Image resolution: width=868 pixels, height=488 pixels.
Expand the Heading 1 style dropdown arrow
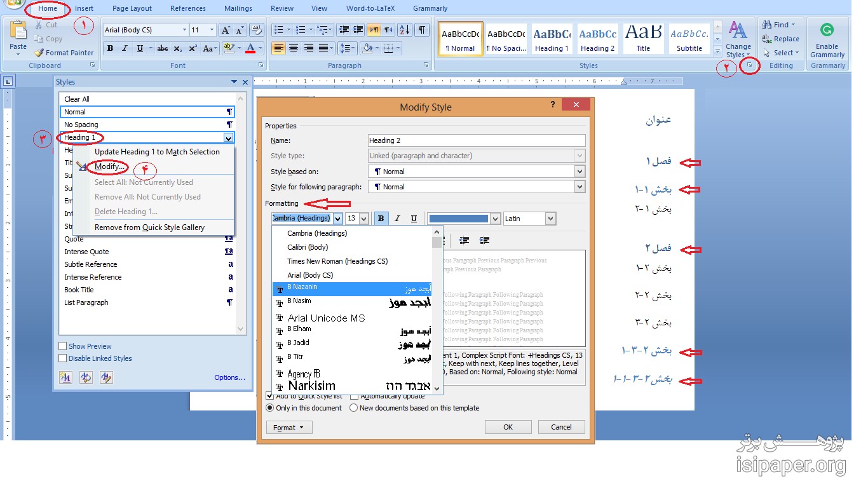pos(229,137)
